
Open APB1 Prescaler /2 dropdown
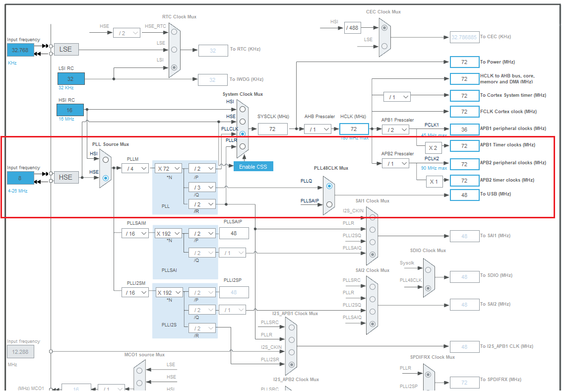396,130
